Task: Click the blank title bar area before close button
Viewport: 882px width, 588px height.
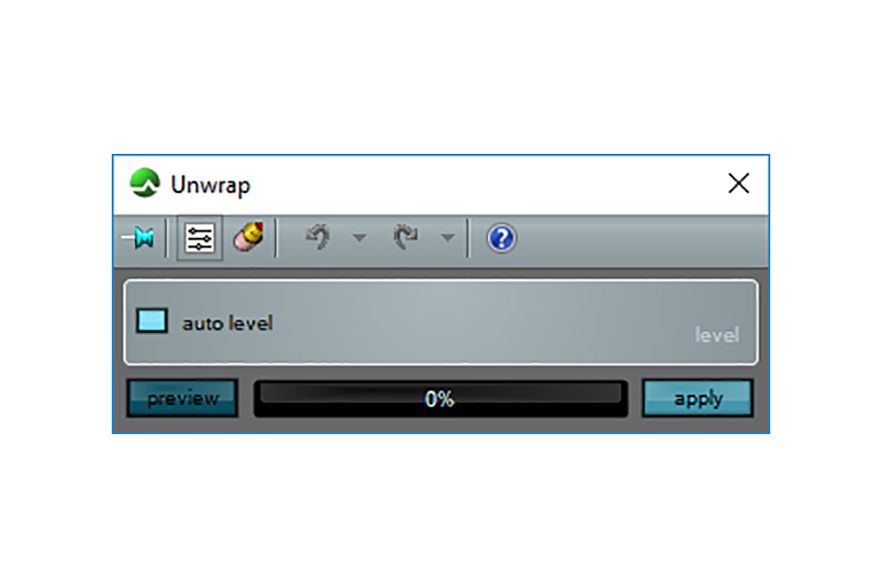Action: pyautogui.click(x=484, y=184)
